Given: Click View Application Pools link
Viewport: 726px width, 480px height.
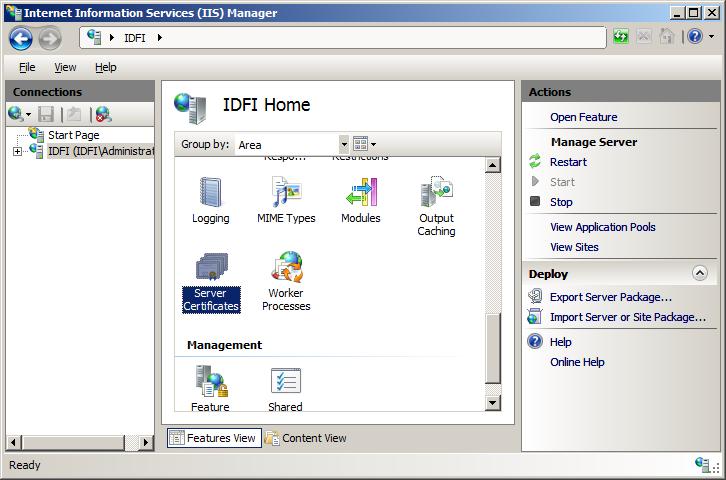Looking at the screenshot, I should pos(602,227).
